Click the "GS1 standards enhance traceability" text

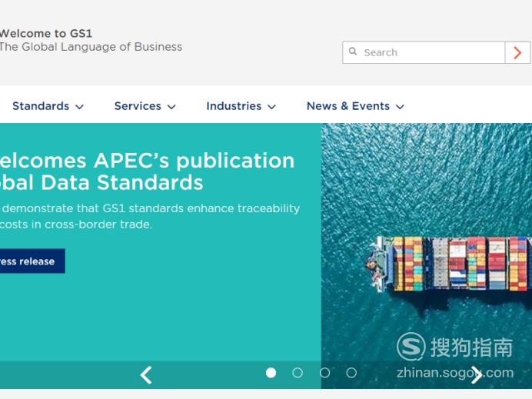click(201, 208)
